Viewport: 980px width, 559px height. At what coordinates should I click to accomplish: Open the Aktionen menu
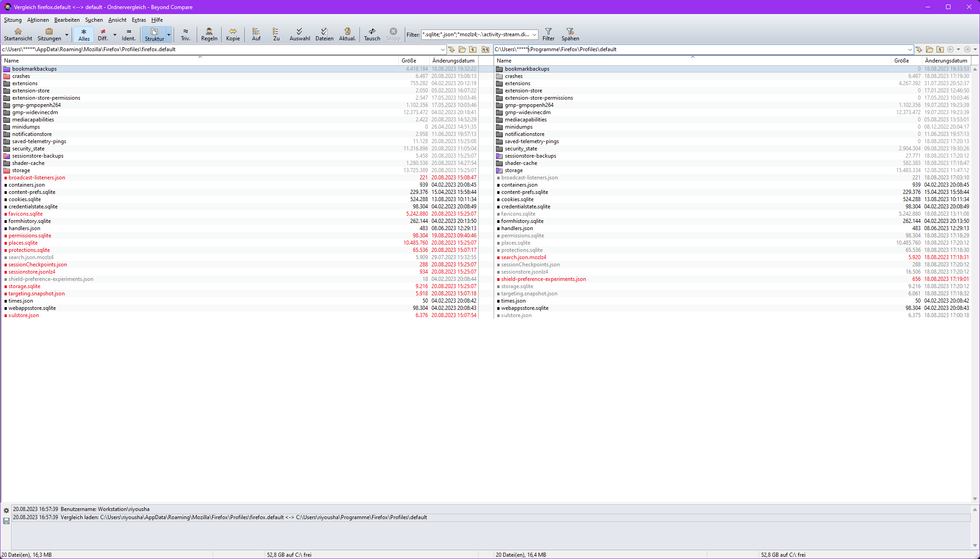point(38,20)
